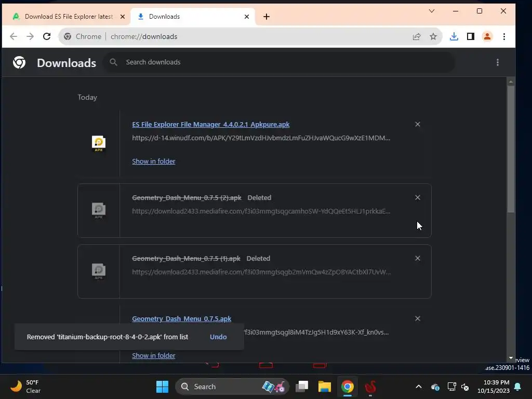Close the Download ES File Explorer tab
This screenshot has width=532, height=399.
click(x=123, y=17)
